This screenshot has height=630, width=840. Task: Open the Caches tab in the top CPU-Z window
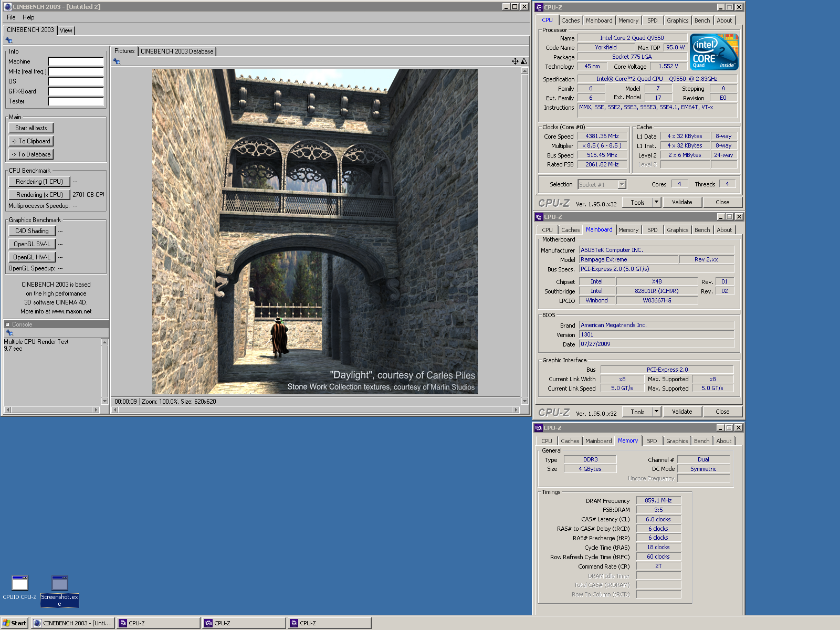tap(571, 20)
